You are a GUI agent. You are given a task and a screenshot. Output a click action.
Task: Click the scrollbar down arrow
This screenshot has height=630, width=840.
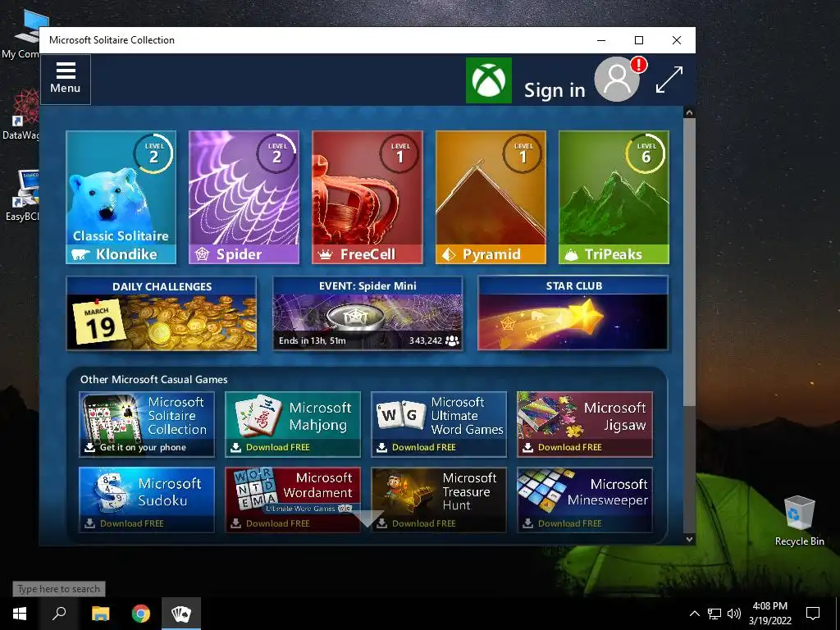pyautogui.click(x=689, y=540)
